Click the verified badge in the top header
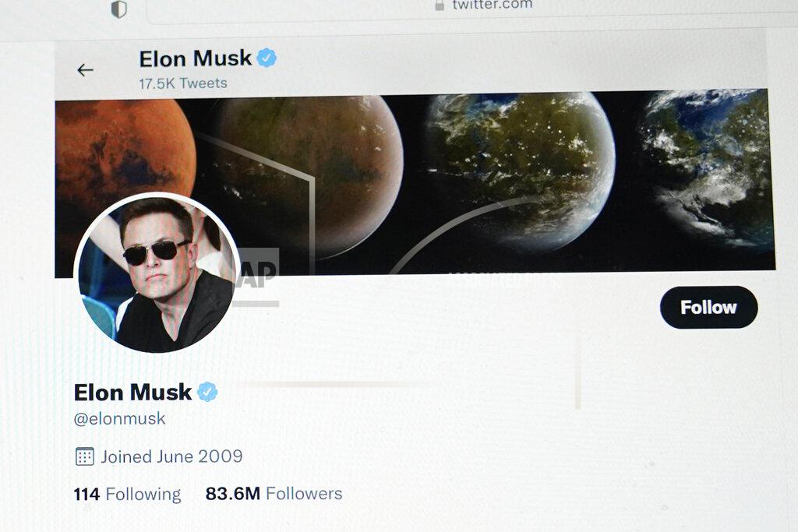This screenshot has width=798, height=532. click(x=267, y=58)
